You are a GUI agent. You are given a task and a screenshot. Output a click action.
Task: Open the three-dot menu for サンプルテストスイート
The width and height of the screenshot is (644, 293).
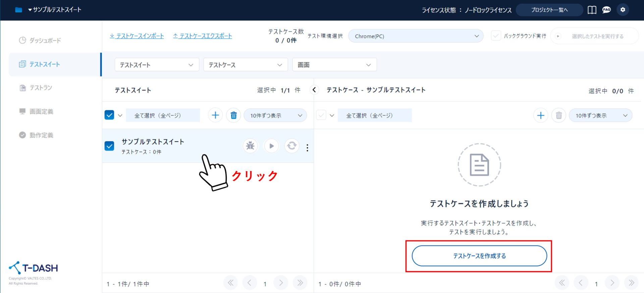coord(307,148)
